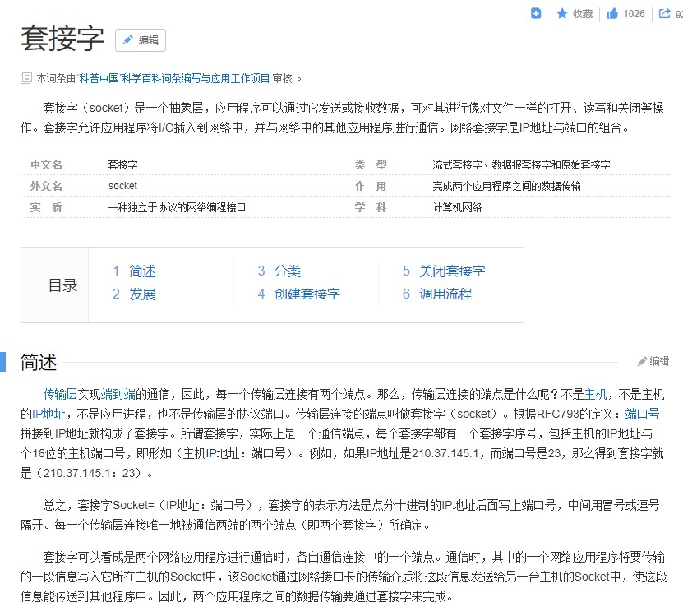The width and height of the screenshot is (683, 616).
Task: Click the document icon before 本词条由
Action: (x=26, y=79)
